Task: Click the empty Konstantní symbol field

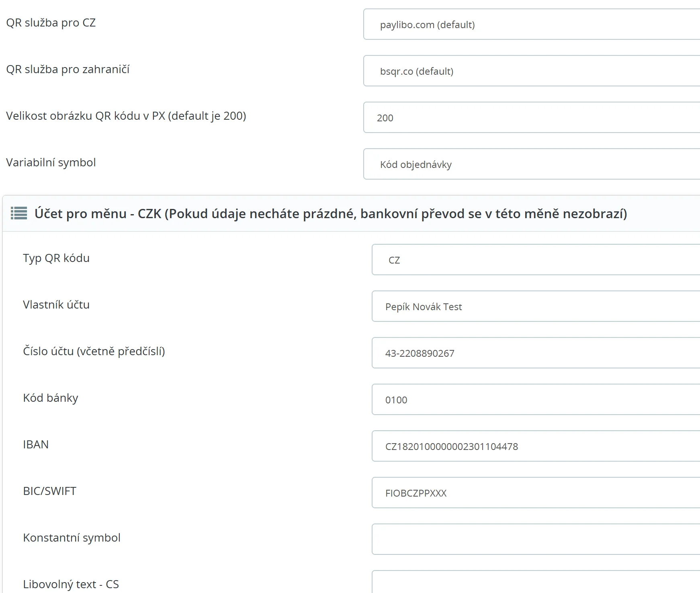Action: tap(535, 540)
